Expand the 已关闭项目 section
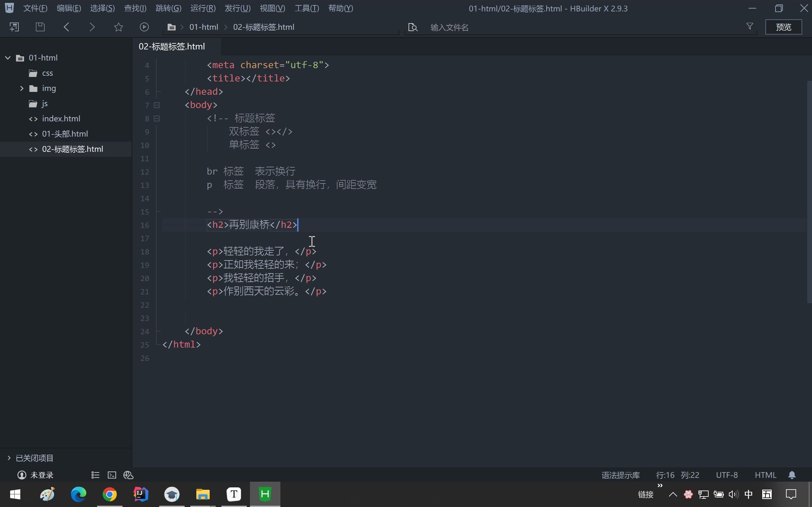 [9, 458]
